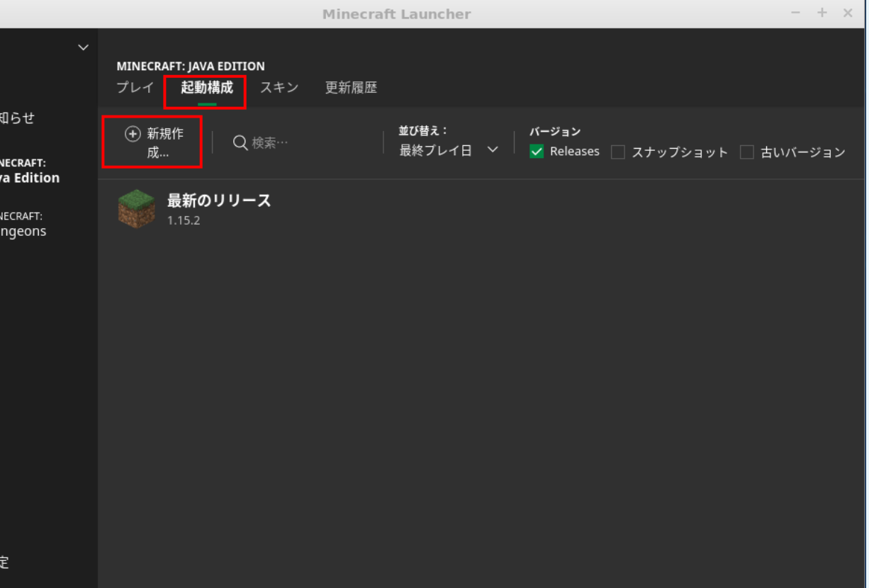The height and width of the screenshot is (588, 869).
Task: Go to the スキン tab
Action: click(x=279, y=88)
